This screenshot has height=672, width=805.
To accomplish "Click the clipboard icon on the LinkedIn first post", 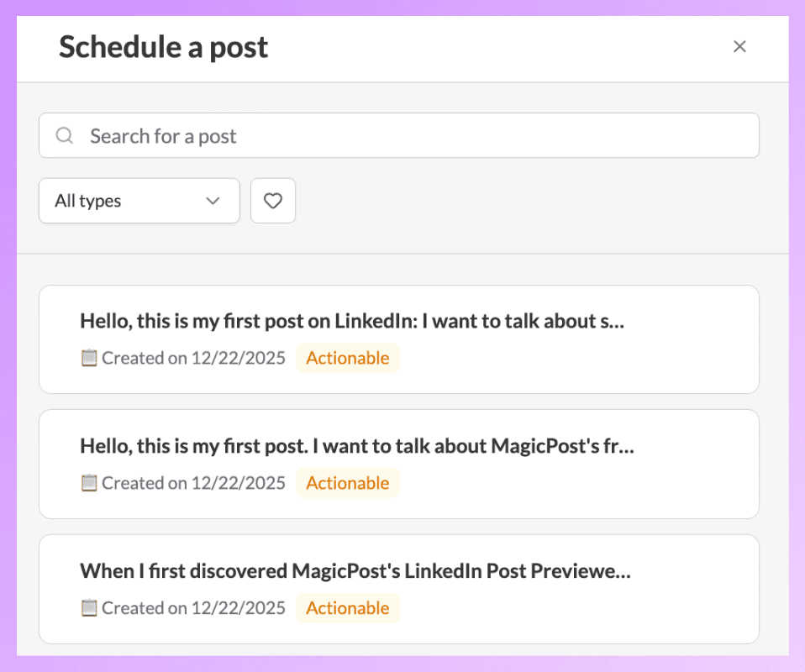I will [x=87, y=357].
